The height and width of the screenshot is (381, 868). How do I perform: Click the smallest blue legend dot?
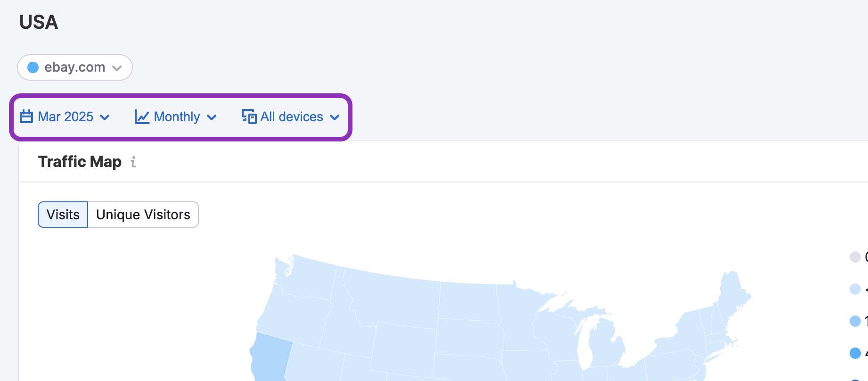click(x=854, y=289)
